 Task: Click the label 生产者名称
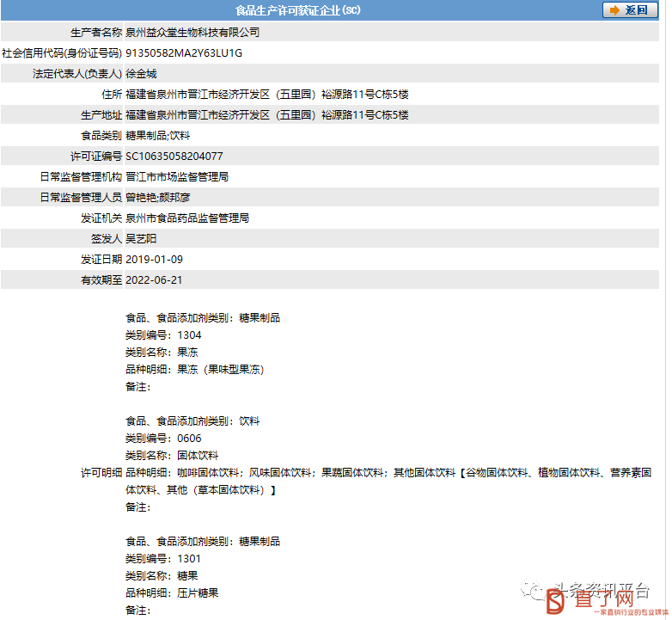[x=96, y=32]
